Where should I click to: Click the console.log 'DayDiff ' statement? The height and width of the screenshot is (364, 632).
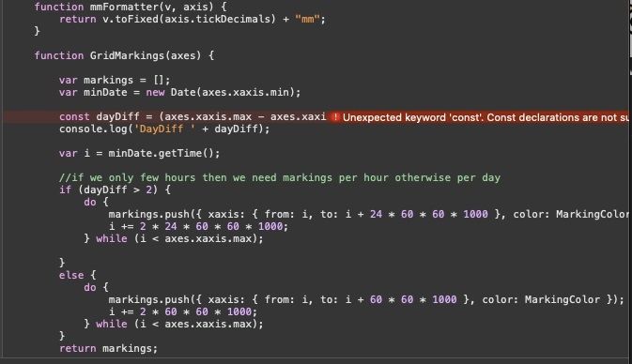(x=164, y=129)
